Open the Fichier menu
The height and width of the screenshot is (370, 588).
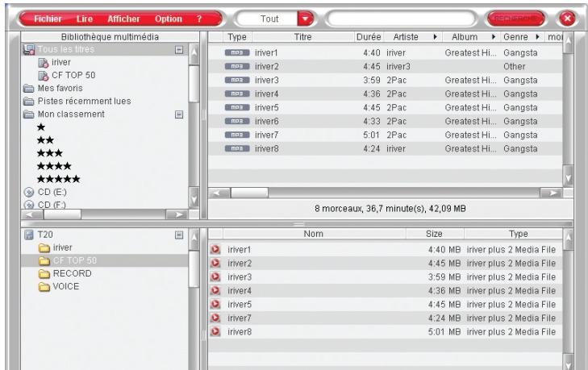48,19
